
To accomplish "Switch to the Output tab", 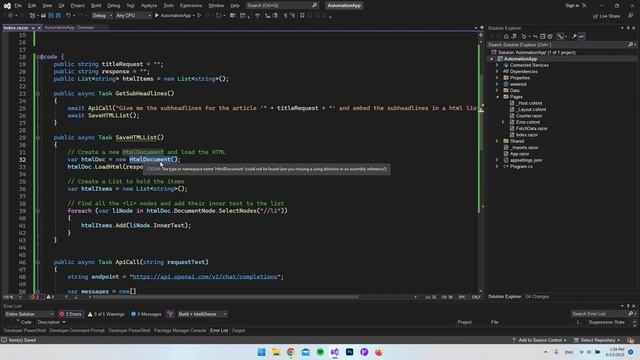I will click(238, 330).
